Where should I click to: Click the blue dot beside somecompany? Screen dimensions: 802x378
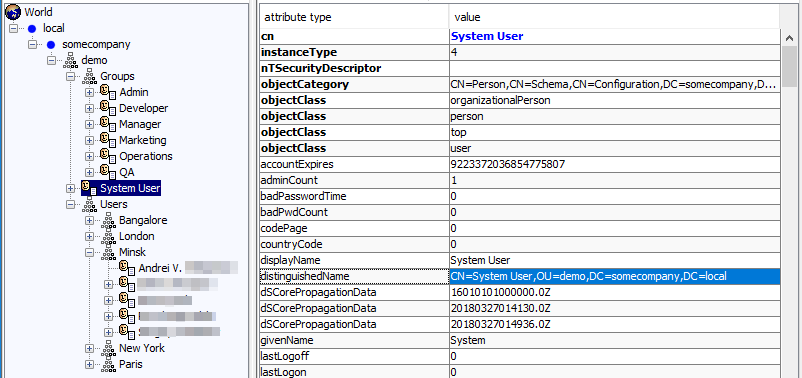coord(51,45)
